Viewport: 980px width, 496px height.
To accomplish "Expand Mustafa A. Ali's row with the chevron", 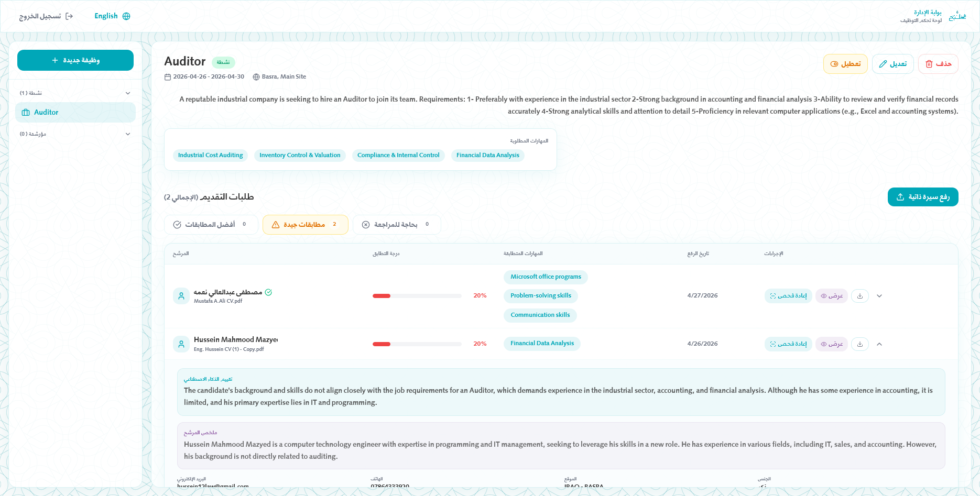I will click(x=879, y=295).
